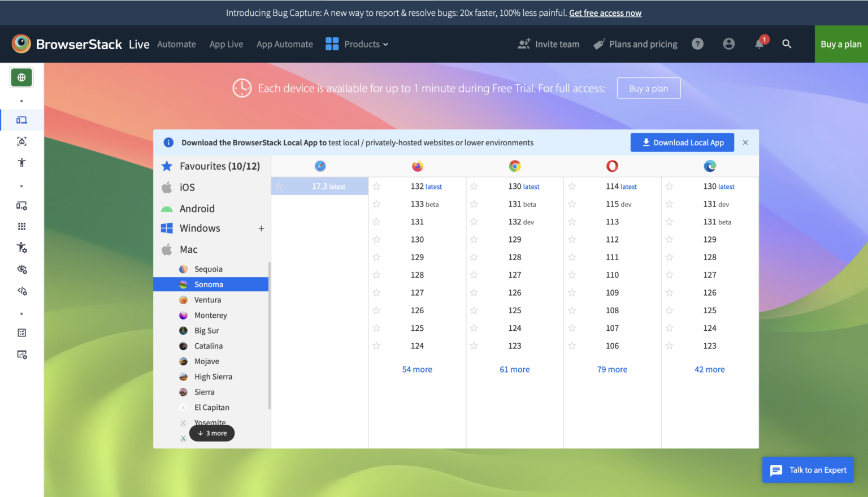Select the Firefox browser icon column header

(x=418, y=166)
